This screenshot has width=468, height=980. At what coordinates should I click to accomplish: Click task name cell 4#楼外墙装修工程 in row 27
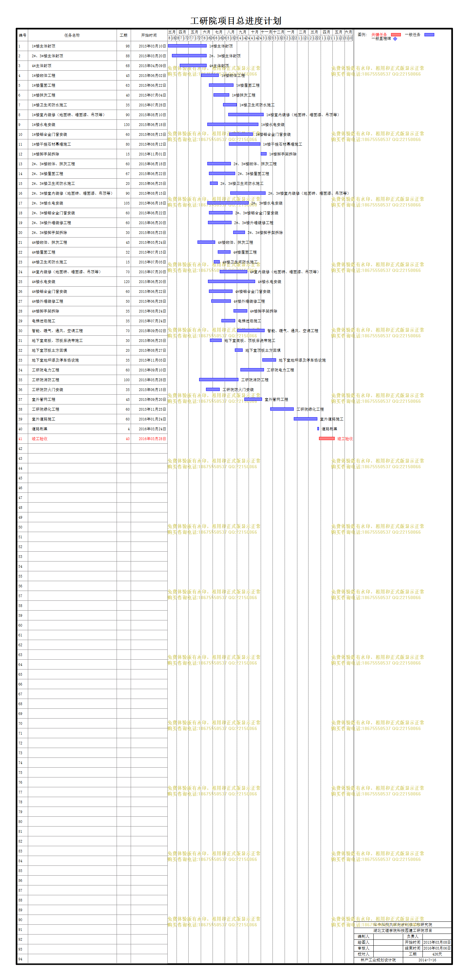[72, 301]
